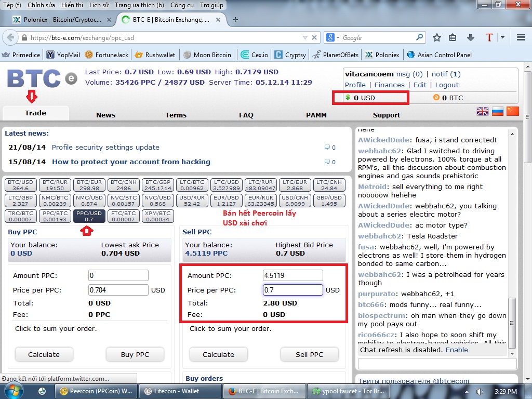Click the Logout link

(x=447, y=85)
